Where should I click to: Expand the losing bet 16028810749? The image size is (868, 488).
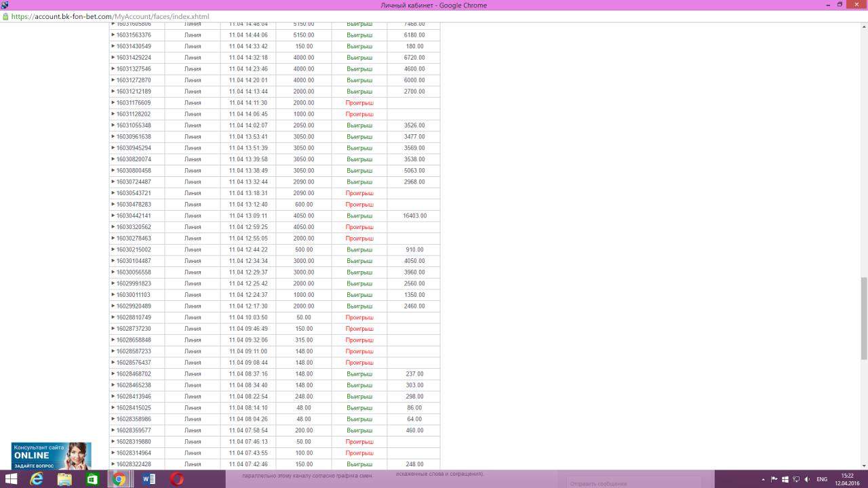pyautogui.click(x=113, y=317)
